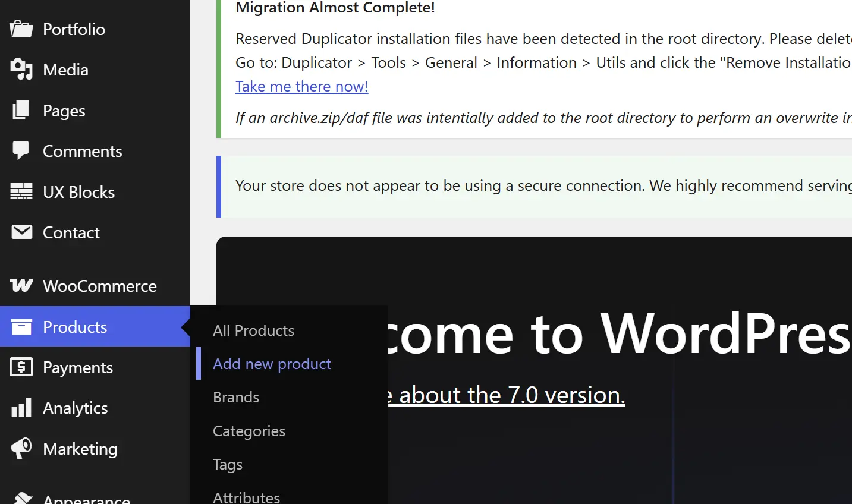Go to product Categories
This screenshot has height=504, width=852.
pos(249,431)
